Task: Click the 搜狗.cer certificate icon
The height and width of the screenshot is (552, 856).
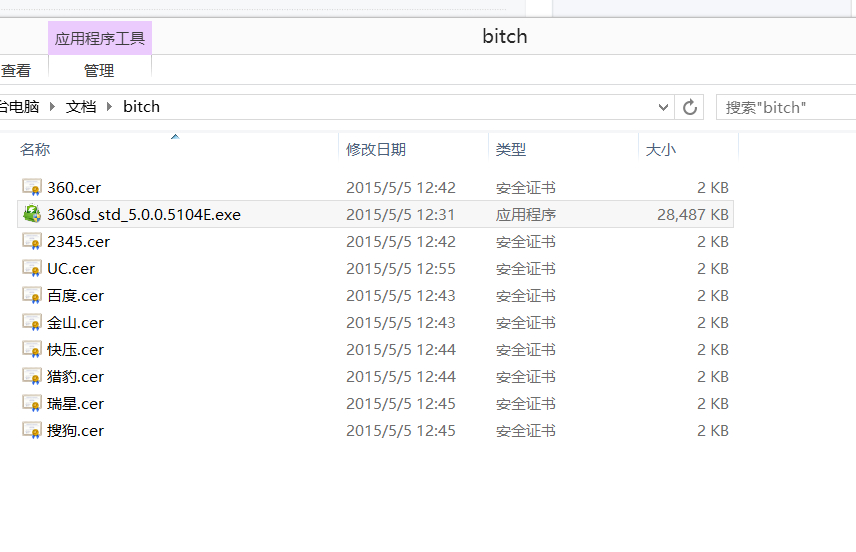Action: 32,430
